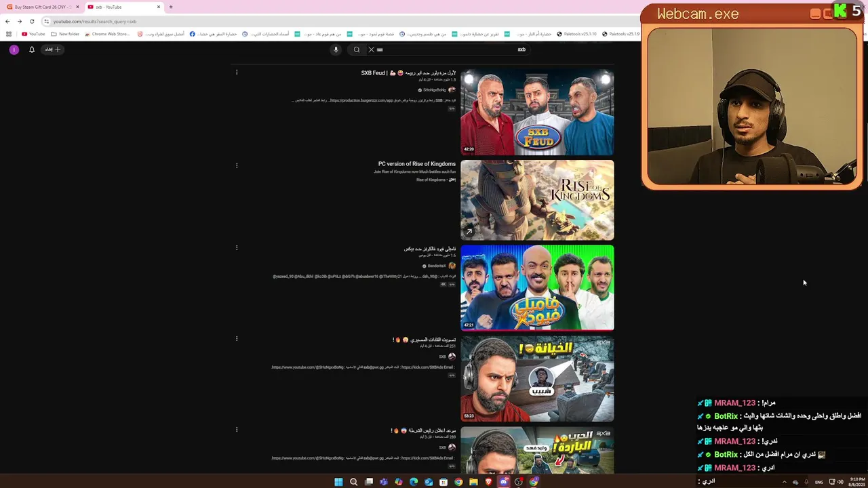Open the volume control in tray
The image size is (868, 488).
click(840, 482)
